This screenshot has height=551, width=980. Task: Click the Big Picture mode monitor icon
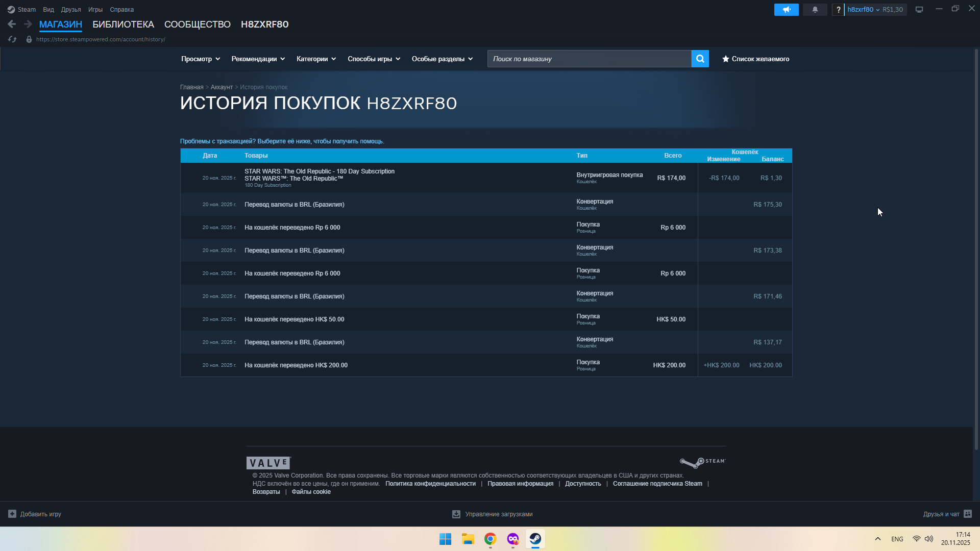pyautogui.click(x=919, y=10)
